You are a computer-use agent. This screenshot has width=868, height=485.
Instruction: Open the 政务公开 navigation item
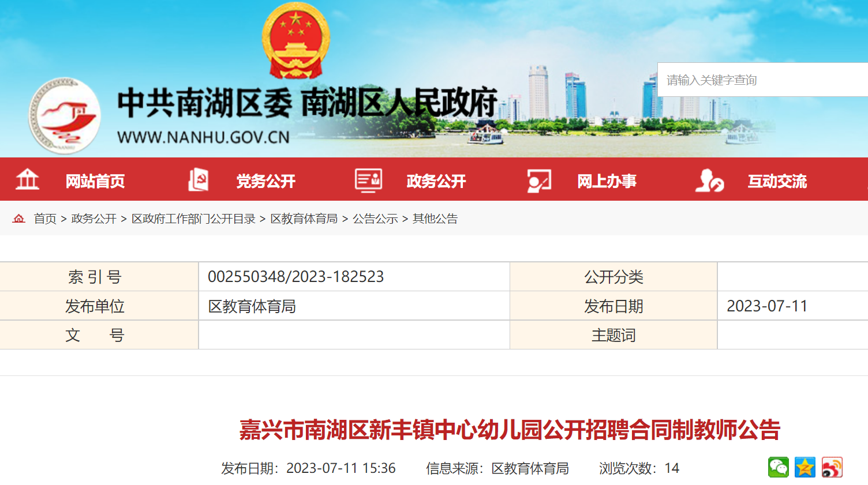point(436,181)
